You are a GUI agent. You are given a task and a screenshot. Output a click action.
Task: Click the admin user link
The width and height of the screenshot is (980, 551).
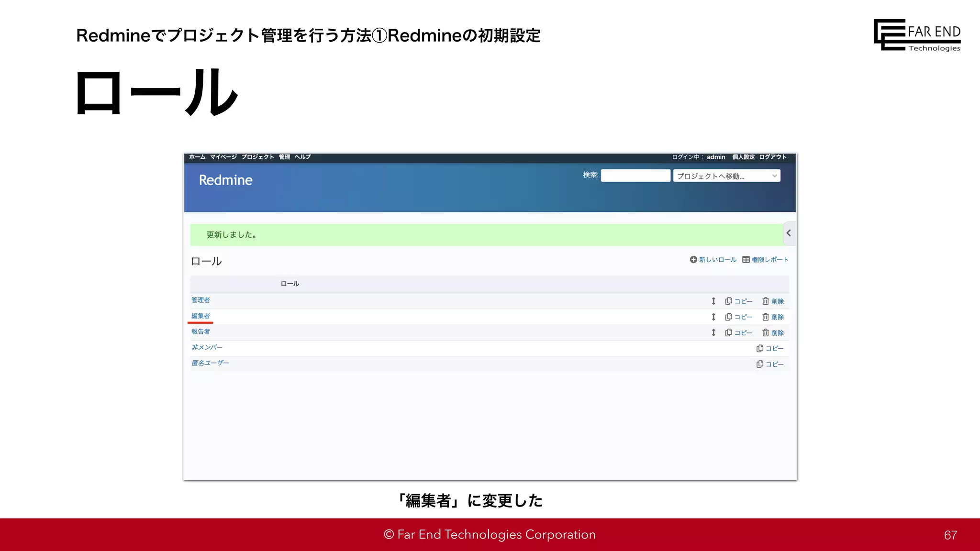tap(716, 157)
